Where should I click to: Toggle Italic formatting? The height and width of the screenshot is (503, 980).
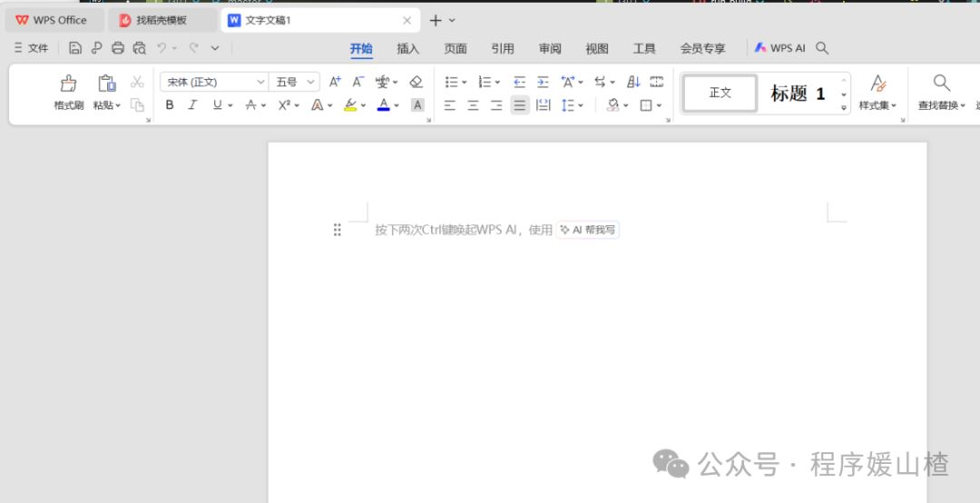pos(192,105)
